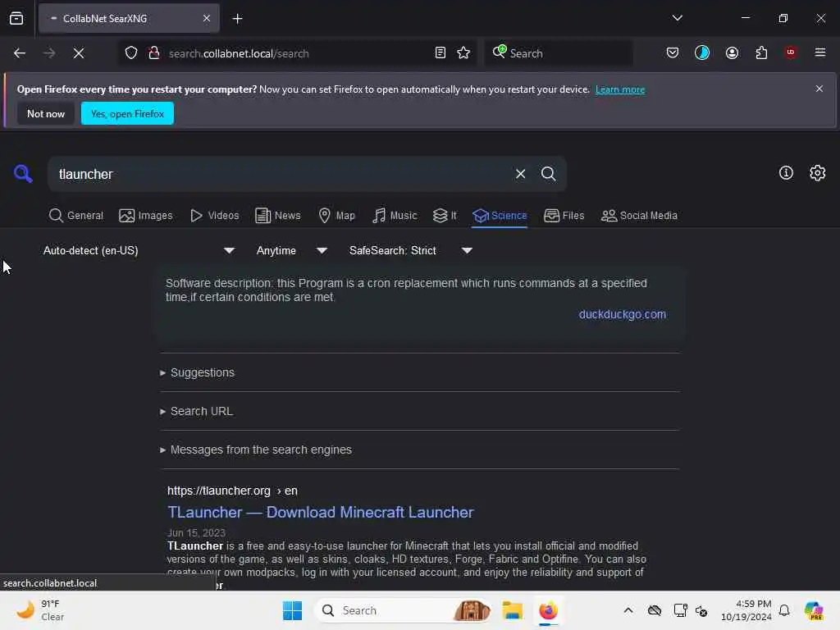
Task: Open a new browser tab
Action: 237,19
